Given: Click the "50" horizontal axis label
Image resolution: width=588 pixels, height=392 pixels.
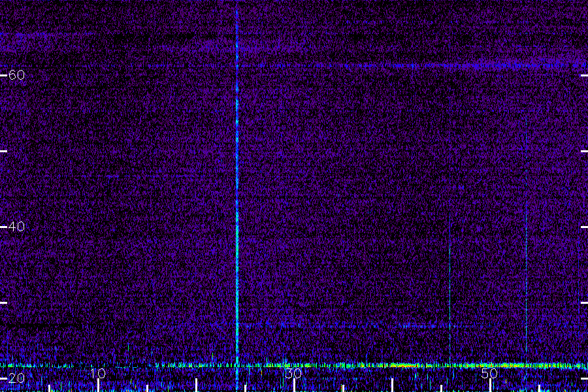Looking at the screenshot, I should pos(489,374).
